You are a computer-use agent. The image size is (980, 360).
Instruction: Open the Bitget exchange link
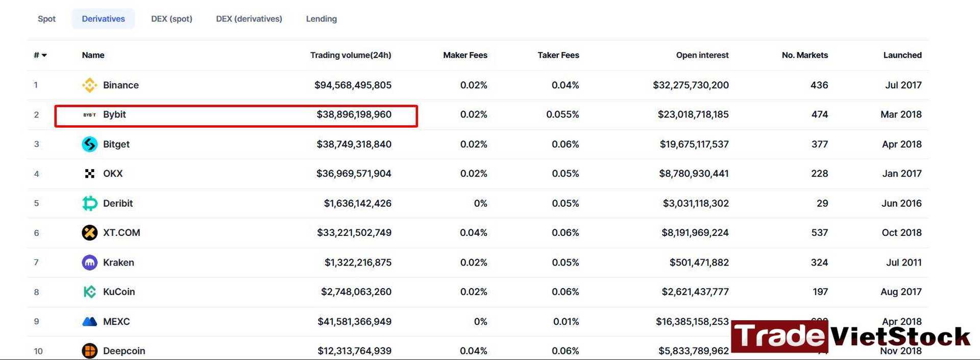pos(116,144)
